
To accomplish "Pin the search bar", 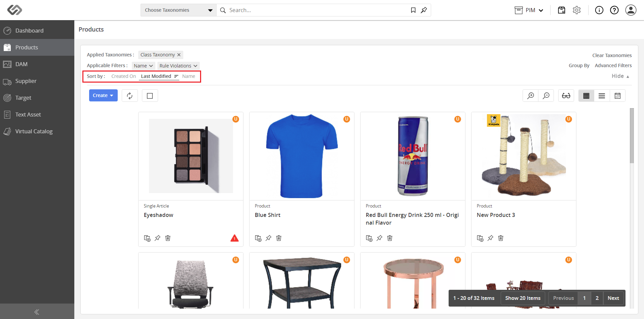I will click(424, 10).
